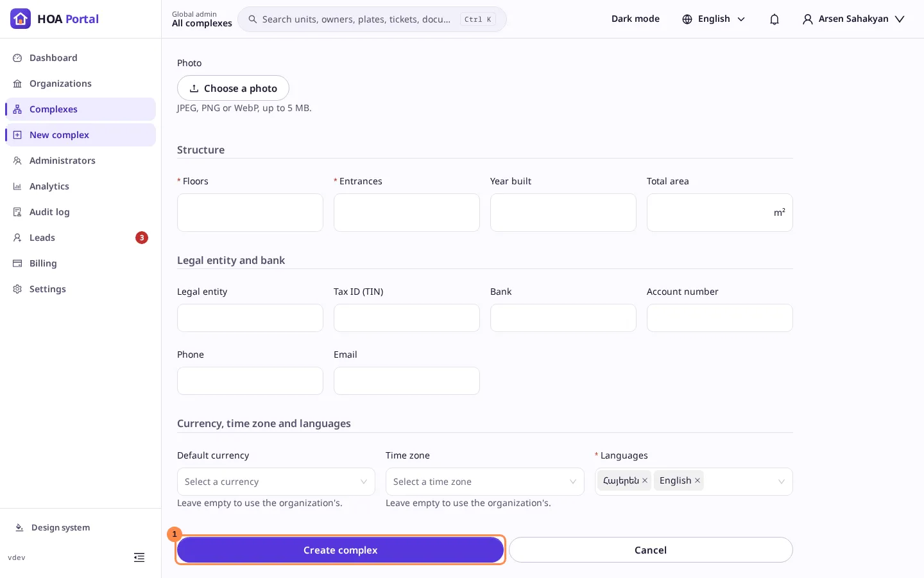Toggle Dark mode
Image resolution: width=924 pixels, height=578 pixels.
(635, 19)
